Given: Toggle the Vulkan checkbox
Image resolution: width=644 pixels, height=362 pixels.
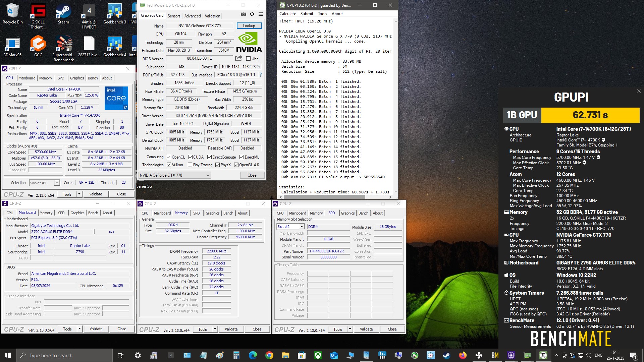Looking at the screenshot, I should pos(169,165).
